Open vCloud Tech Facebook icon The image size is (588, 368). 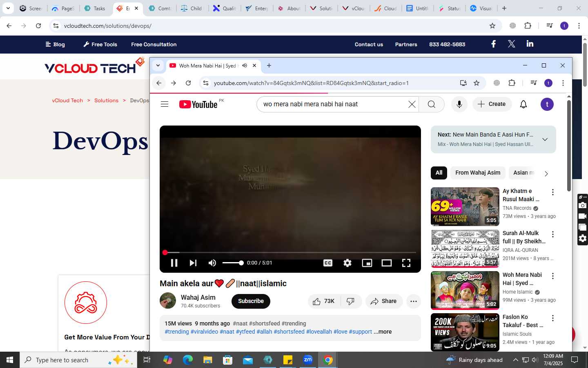coord(493,44)
